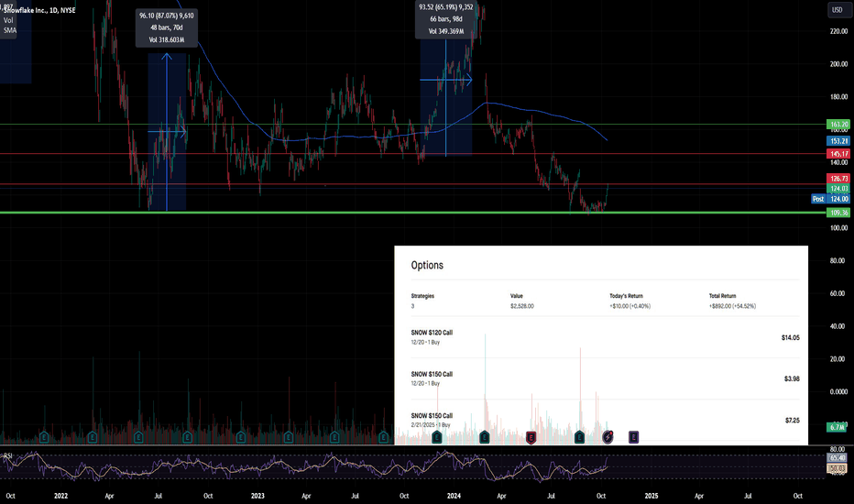The height and width of the screenshot is (504, 854).
Task: Click the 124.03 last price label
Action: tap(838, 189)
